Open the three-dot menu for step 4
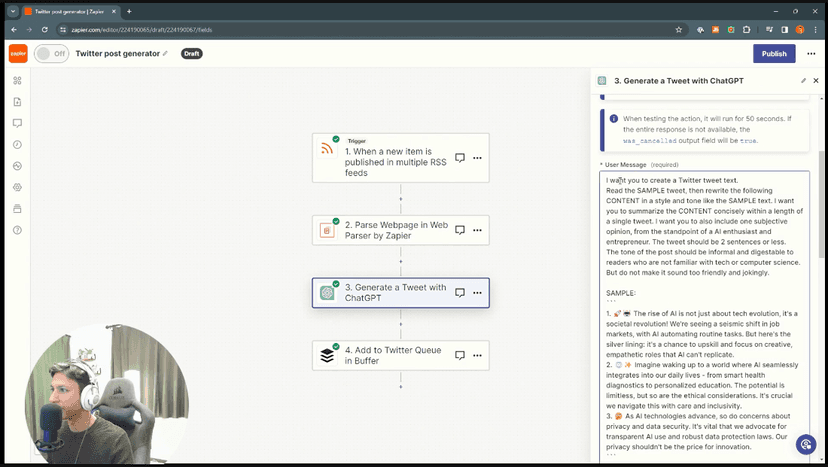Viewport: 828px width, 467px height. [x=477, y=355]
